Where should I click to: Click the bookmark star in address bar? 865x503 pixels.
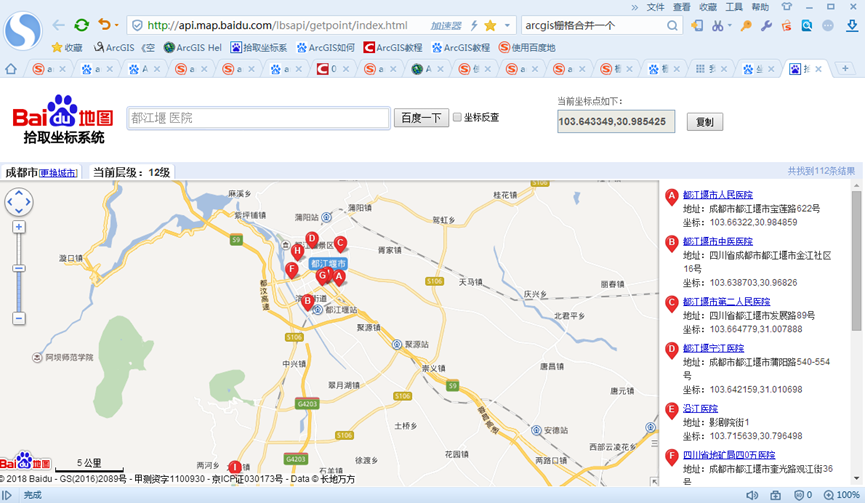[490, 25]
